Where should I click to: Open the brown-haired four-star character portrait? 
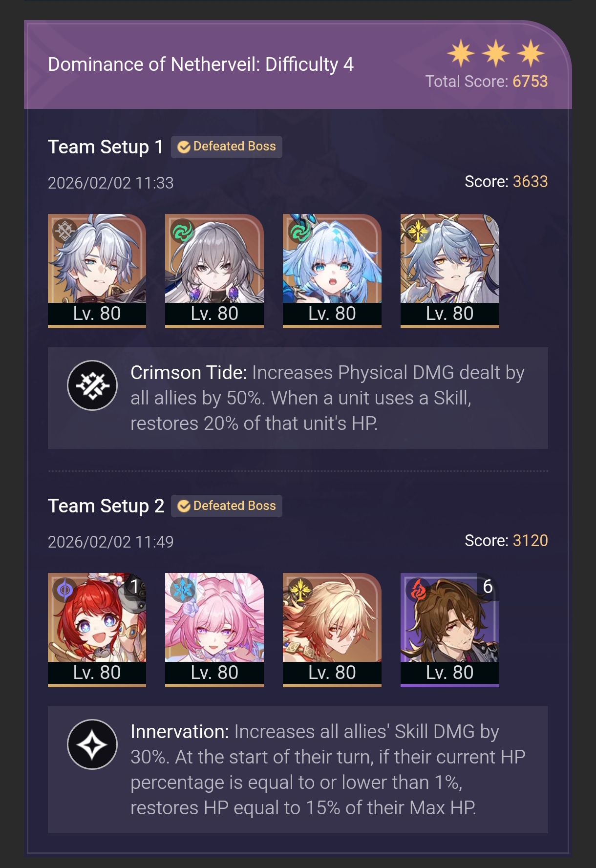[449, 630]
